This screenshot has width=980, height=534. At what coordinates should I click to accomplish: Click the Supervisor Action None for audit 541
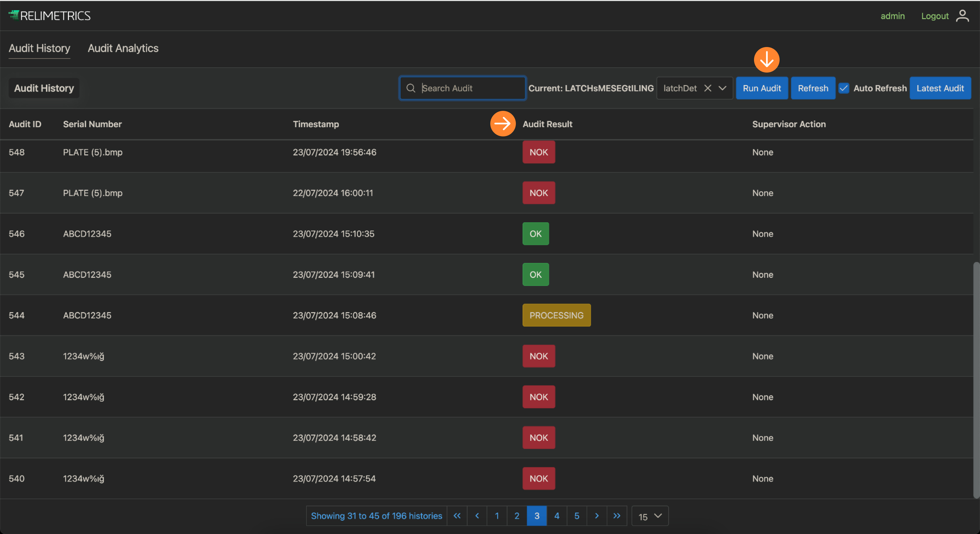click(763, 437)
